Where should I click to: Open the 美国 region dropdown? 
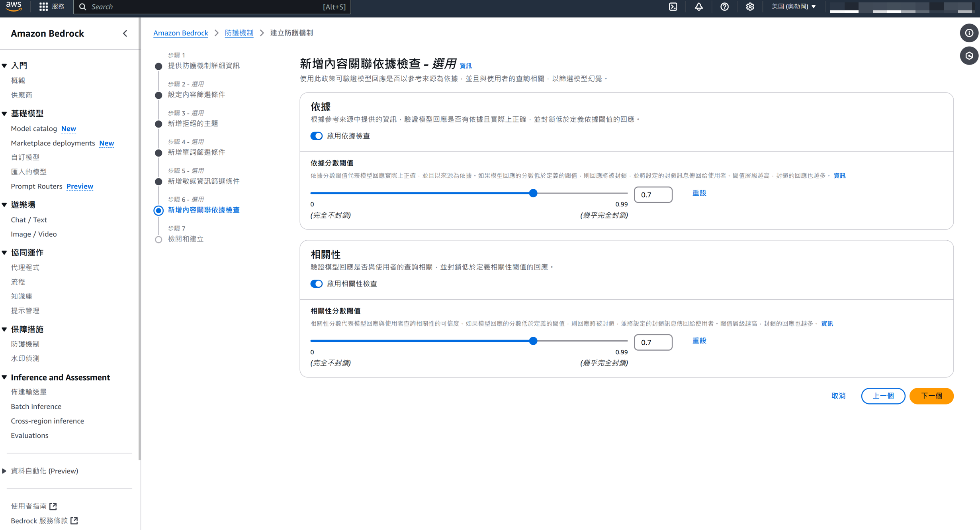794,7
